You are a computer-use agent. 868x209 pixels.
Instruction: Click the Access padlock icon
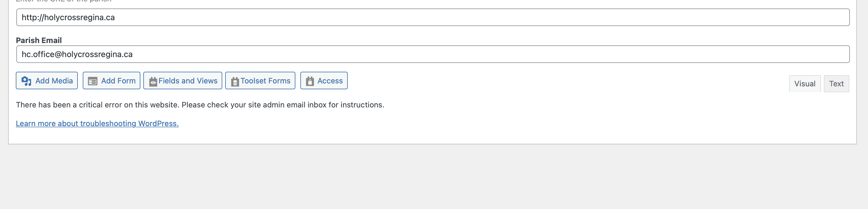pyautogui.click(x=310, y=81)
